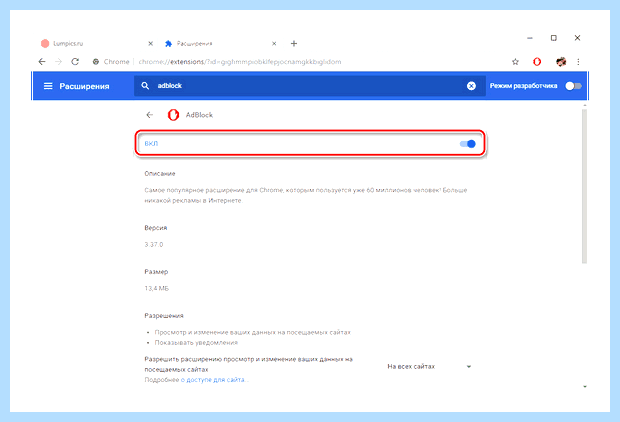620x422 pixels.
Task: Click scrollbar down arrow
Action: click(585, 386)
